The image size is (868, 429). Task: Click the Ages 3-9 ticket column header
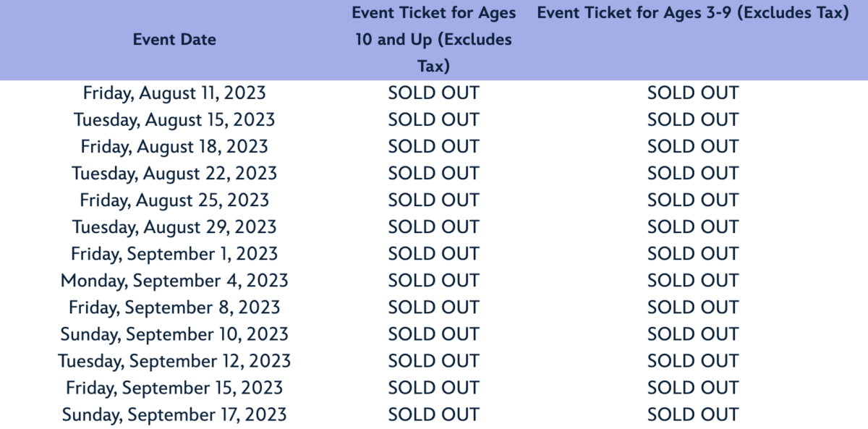(x=692, y=13)
